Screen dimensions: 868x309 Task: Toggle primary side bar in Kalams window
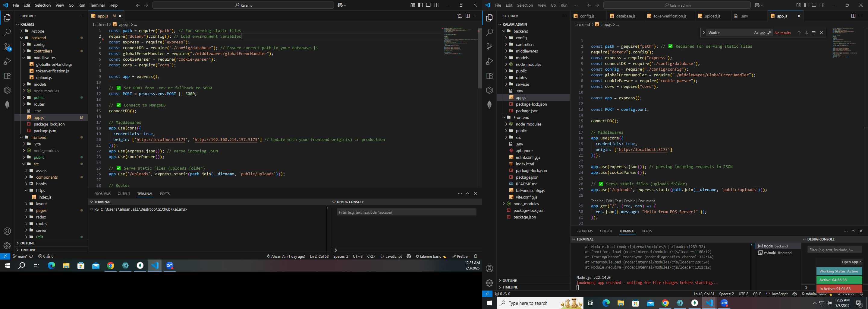[x=420, y=5]
